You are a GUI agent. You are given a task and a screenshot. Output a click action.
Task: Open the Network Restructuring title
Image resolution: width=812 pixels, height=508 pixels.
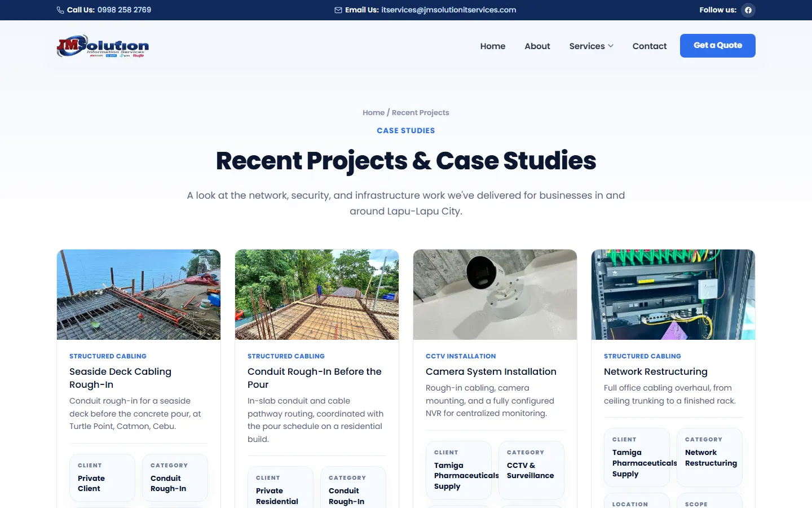(x=656, y=371)
